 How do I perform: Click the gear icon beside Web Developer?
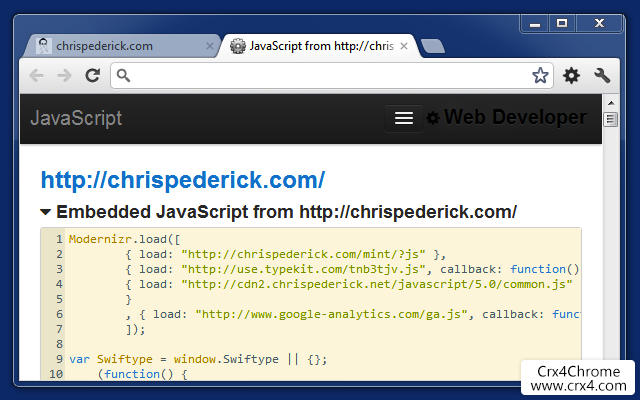(433, 118)
